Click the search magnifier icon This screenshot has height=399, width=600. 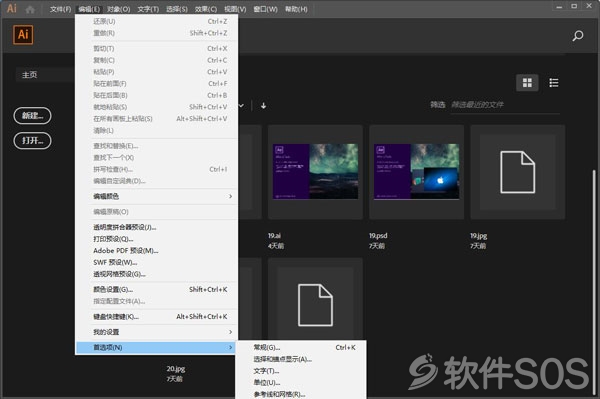point(578,36)
